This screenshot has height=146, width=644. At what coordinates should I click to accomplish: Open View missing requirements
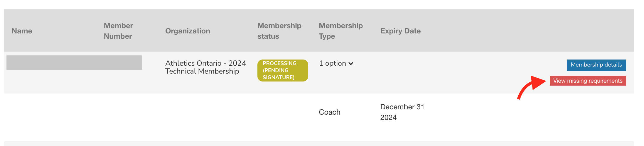pos(588,81)
